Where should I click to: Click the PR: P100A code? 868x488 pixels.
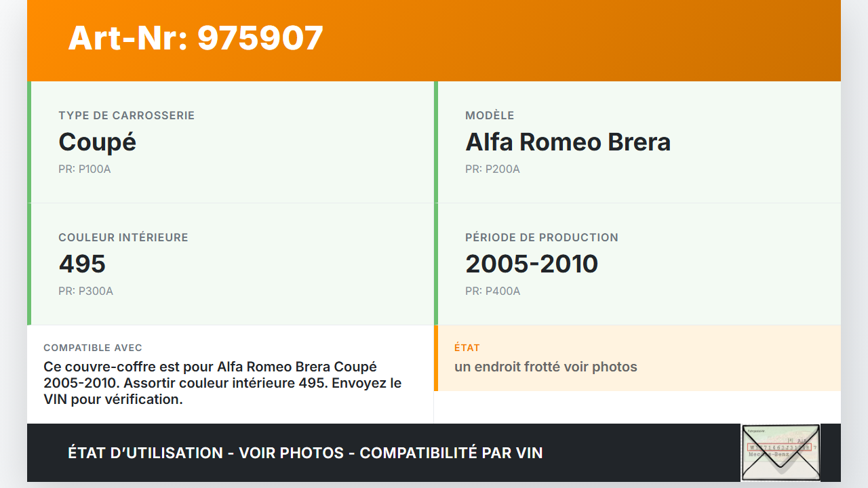pos(84,169)
